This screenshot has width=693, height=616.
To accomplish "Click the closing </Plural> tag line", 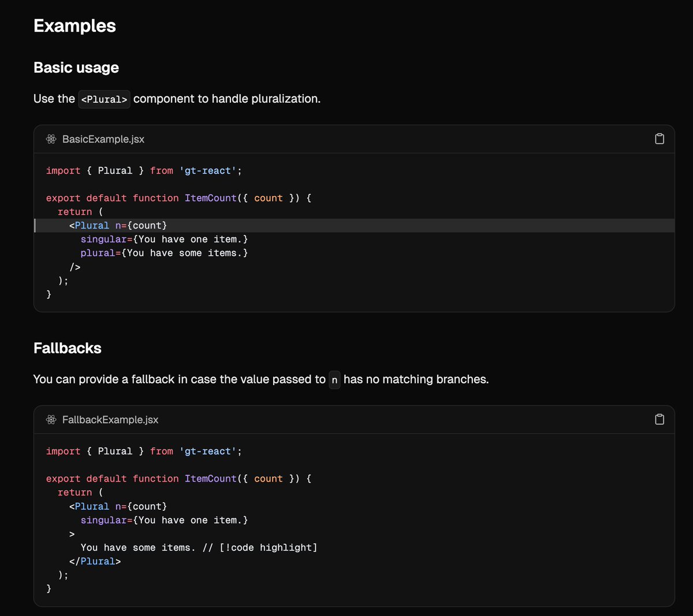I will coord(95,561).
